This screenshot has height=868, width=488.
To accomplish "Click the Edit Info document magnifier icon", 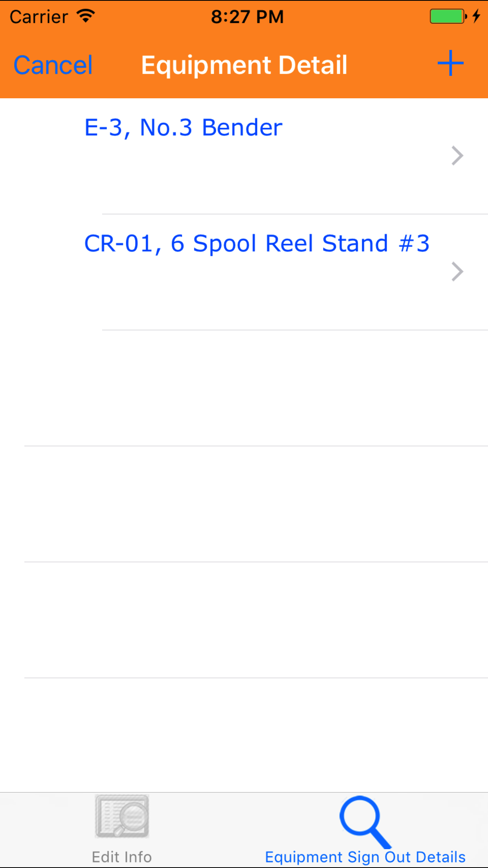I will 122,816.
